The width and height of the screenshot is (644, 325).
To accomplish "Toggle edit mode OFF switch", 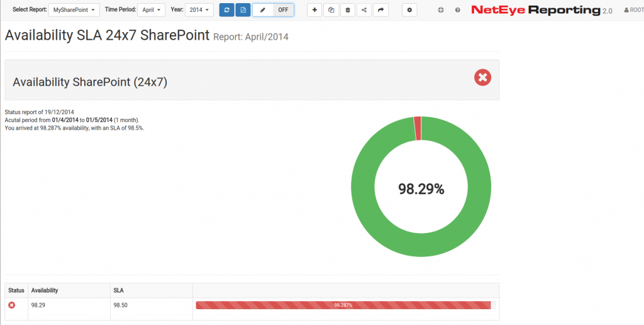I will (284, 10).
